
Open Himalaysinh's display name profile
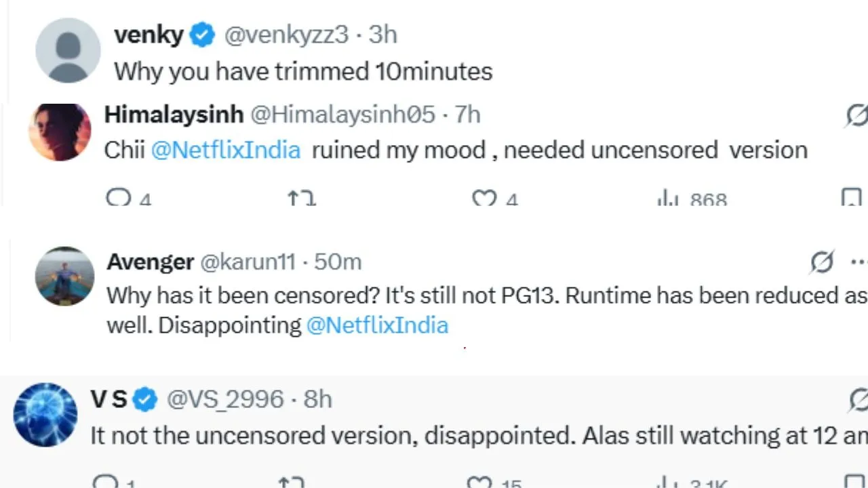tap(174, 115)
